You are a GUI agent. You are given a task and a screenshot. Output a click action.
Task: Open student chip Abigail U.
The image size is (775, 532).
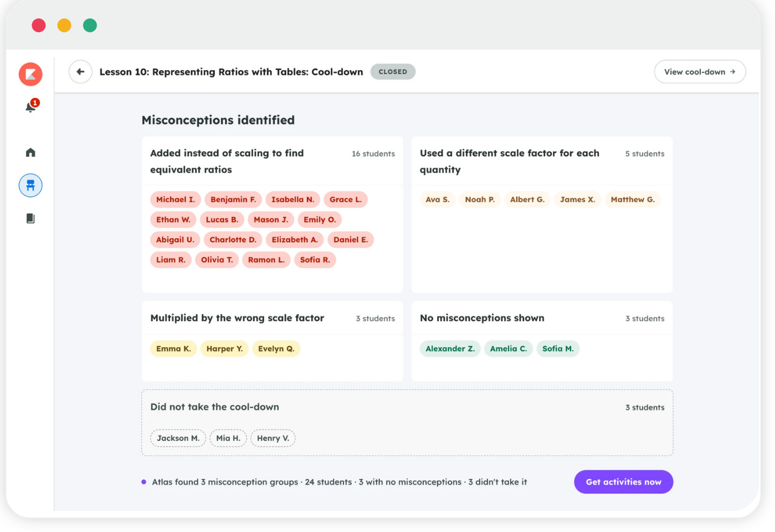point(175,239)
